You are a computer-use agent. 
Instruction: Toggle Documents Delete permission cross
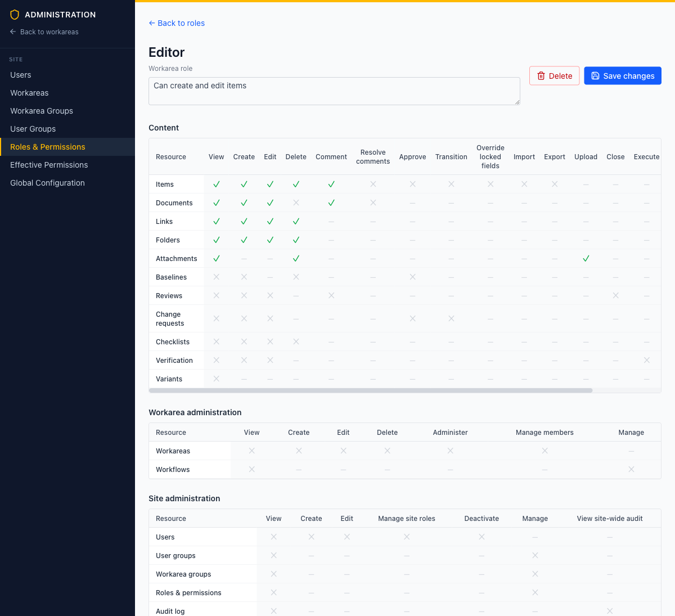296,203
